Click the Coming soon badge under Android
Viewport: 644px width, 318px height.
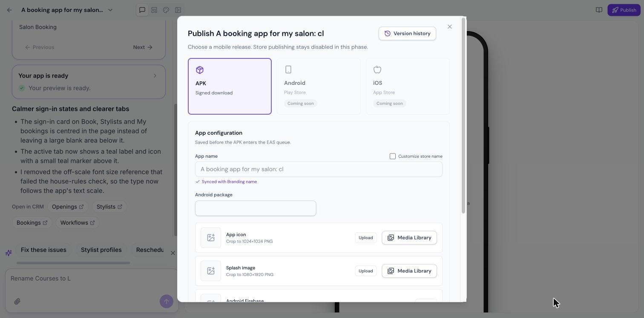pos(301,103)
